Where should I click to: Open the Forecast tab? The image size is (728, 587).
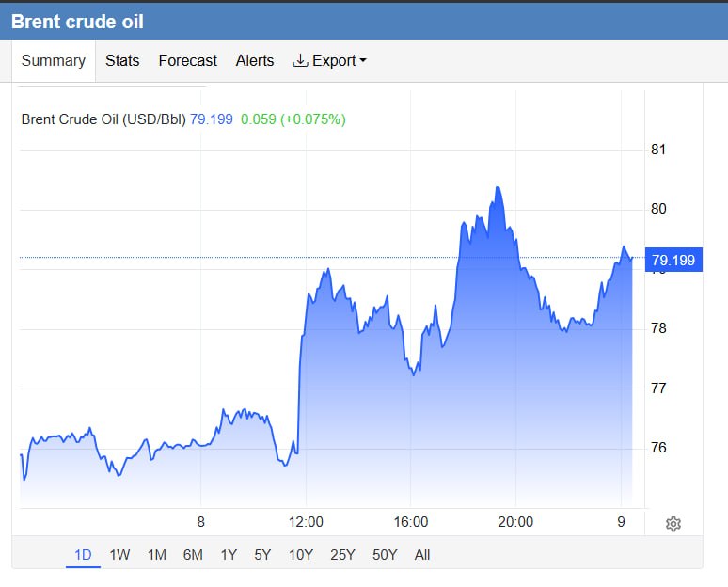pyautogui.click(x=187, y=60)
